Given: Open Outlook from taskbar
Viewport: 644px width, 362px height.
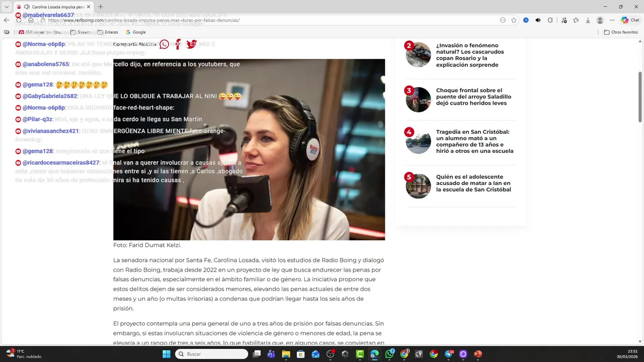Looking at the screenshot, I should [x=315, y=354].
